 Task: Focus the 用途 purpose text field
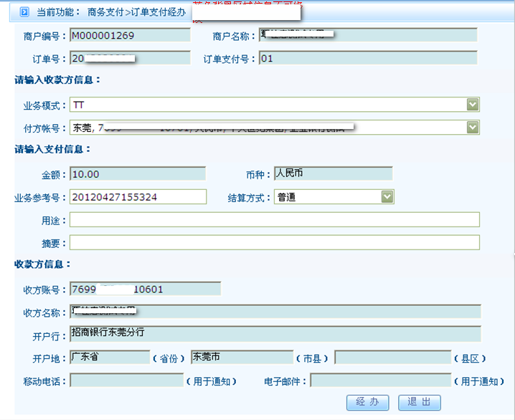[274, 219]
